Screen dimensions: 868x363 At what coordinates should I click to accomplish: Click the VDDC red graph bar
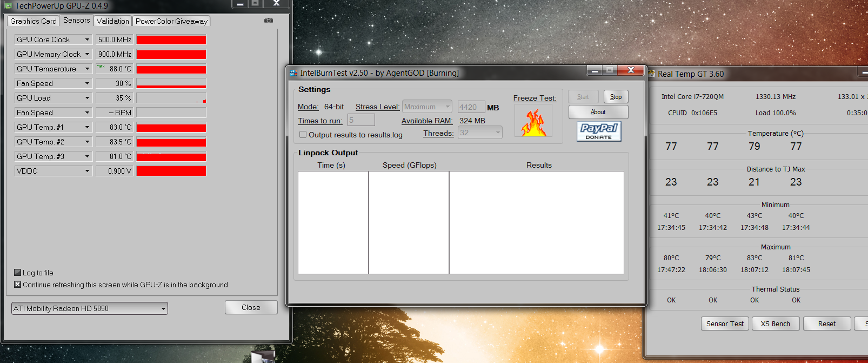tap(171, 171)
